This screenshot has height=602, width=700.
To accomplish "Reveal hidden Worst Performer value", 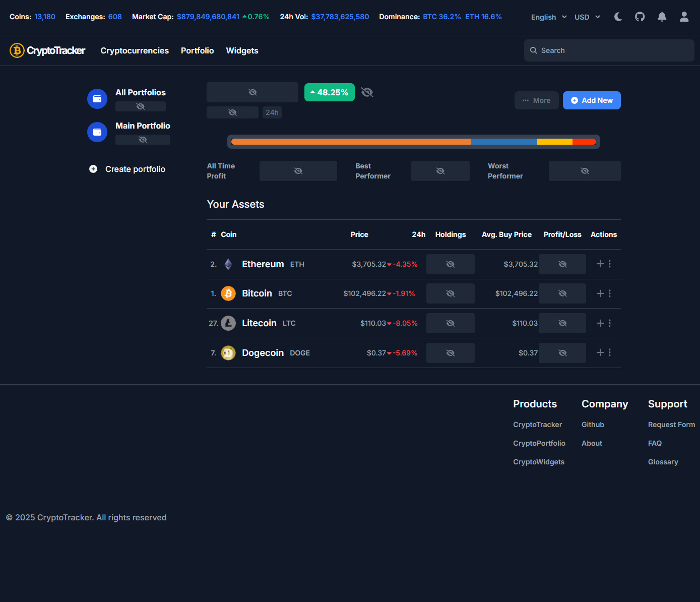I will [585, 171].
